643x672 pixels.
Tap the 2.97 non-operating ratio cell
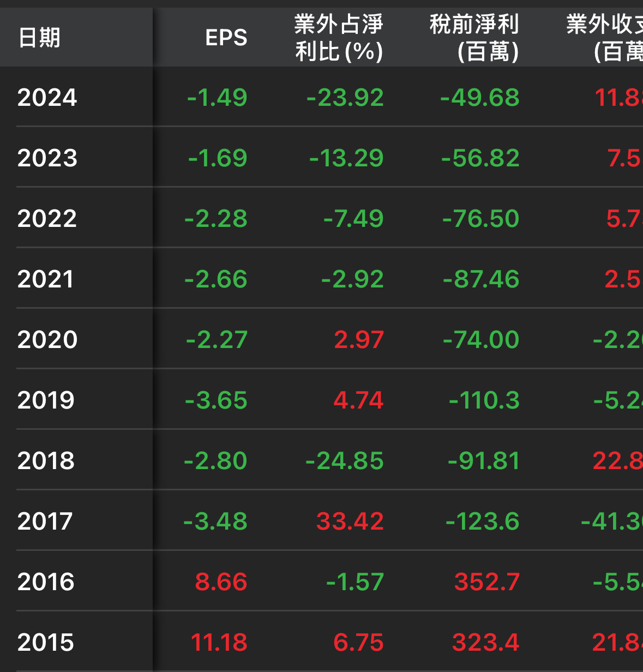(359, 340)
